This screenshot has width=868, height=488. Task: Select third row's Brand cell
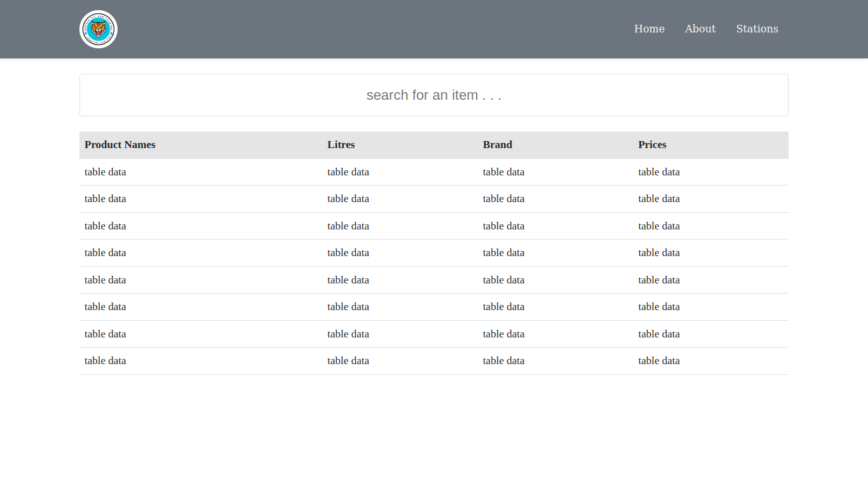point(503,226)
